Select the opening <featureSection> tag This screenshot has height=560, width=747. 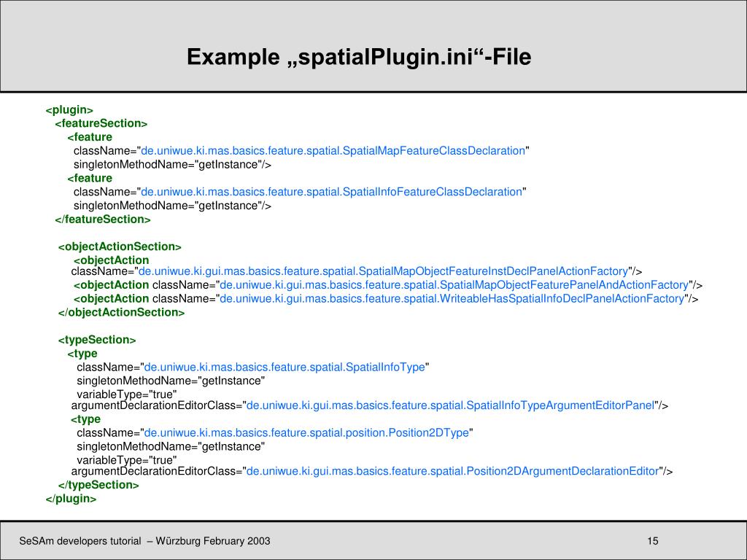[101, 123]
